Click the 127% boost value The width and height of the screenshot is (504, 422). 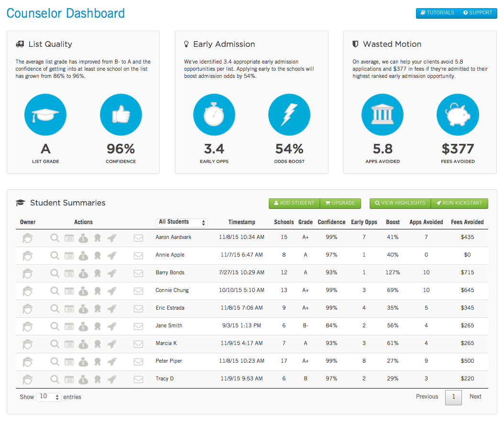[x=393, y=272]
